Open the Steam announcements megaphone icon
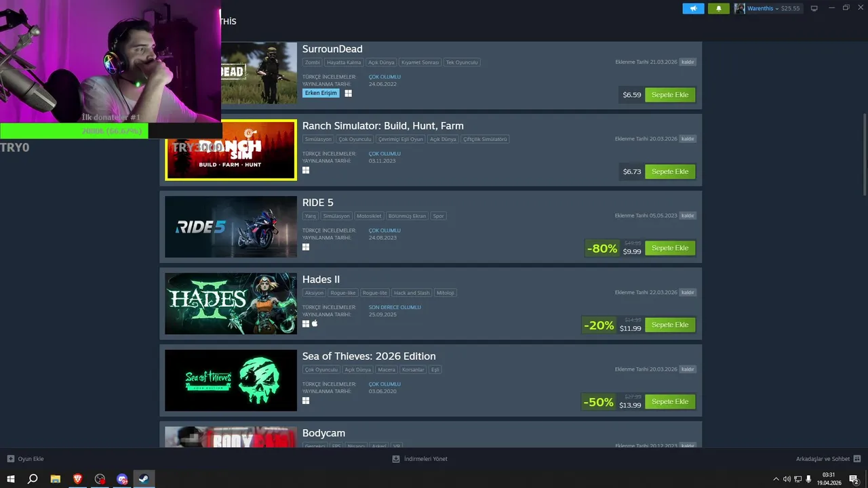The height and width of the screenshot is (488, 868). point(693,8)
